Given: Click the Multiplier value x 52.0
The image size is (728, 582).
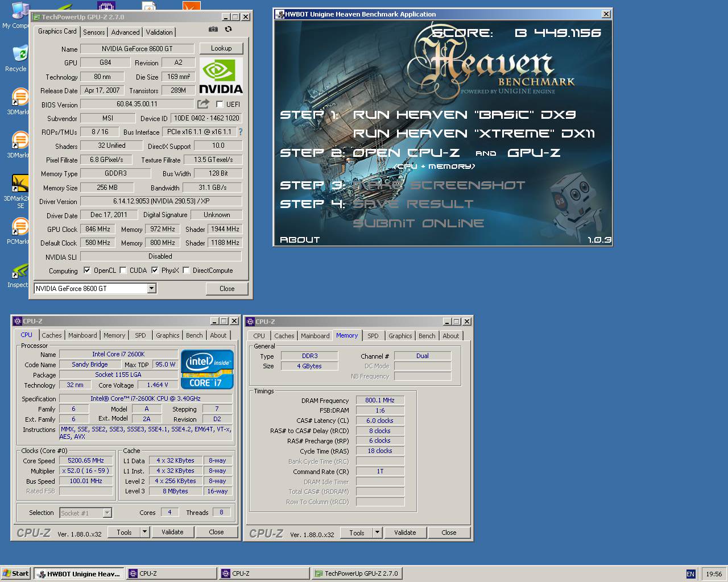Looking at the screenshot, I should click(86, 471).
